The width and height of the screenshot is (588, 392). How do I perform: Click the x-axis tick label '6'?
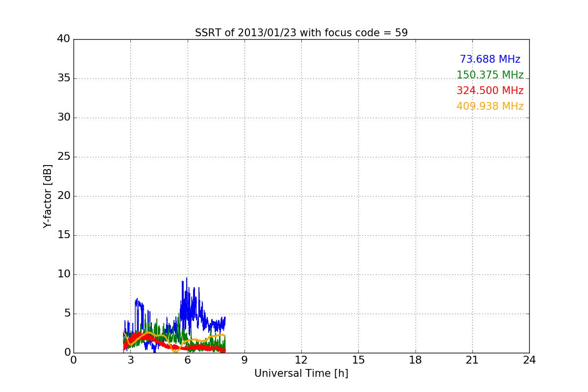pos(187,360)
